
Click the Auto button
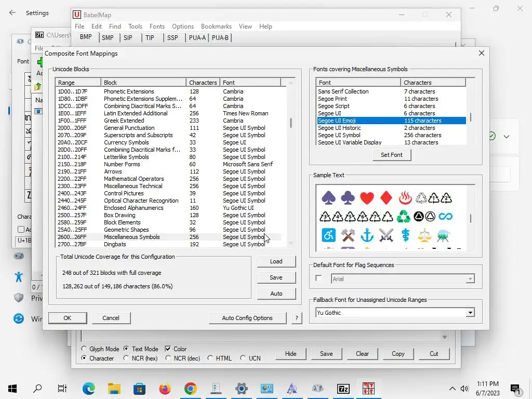(x=276, y=294)
